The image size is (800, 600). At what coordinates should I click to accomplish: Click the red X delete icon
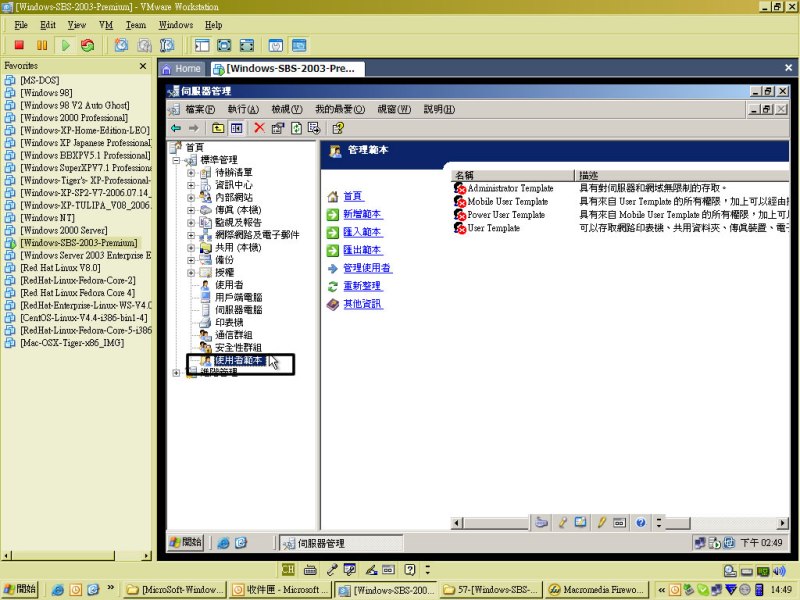point(260,128)
